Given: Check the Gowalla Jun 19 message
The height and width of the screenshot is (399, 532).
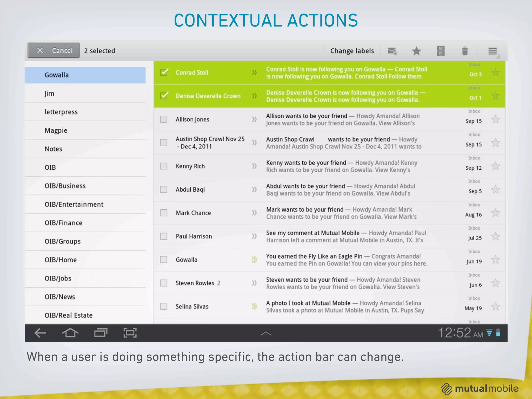Looking at the screenshot, I should click(x=164, y=260).
